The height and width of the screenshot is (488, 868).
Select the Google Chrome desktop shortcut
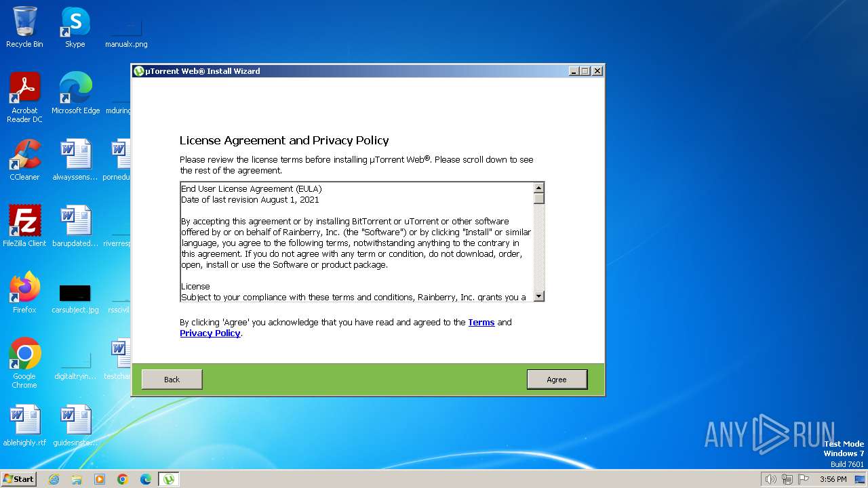point(24,364)
